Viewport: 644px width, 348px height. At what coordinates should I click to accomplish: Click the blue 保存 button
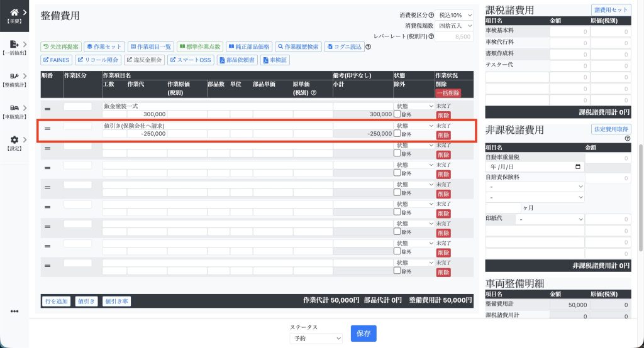coord(364,334)
